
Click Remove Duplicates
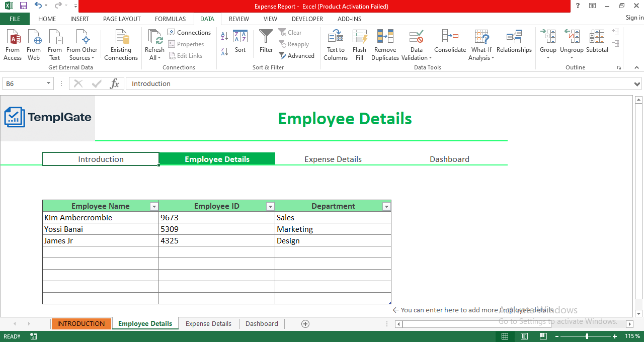point(385,45)
